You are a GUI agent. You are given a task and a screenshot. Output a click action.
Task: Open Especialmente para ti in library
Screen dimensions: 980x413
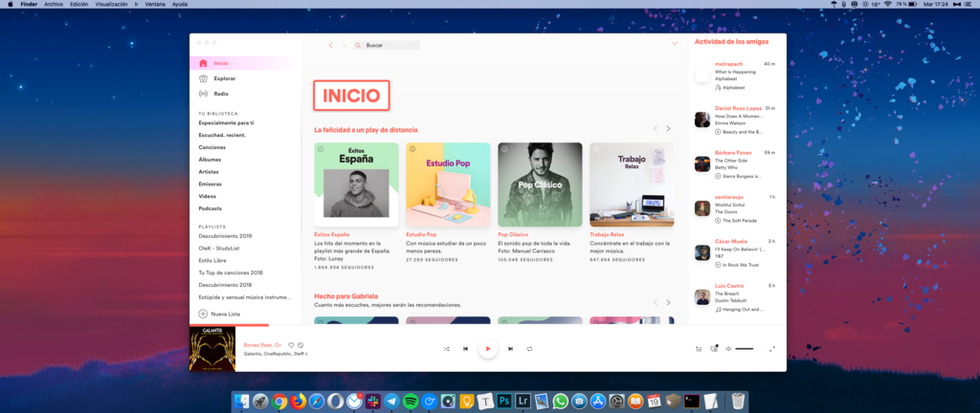click(x=226, y=123)
